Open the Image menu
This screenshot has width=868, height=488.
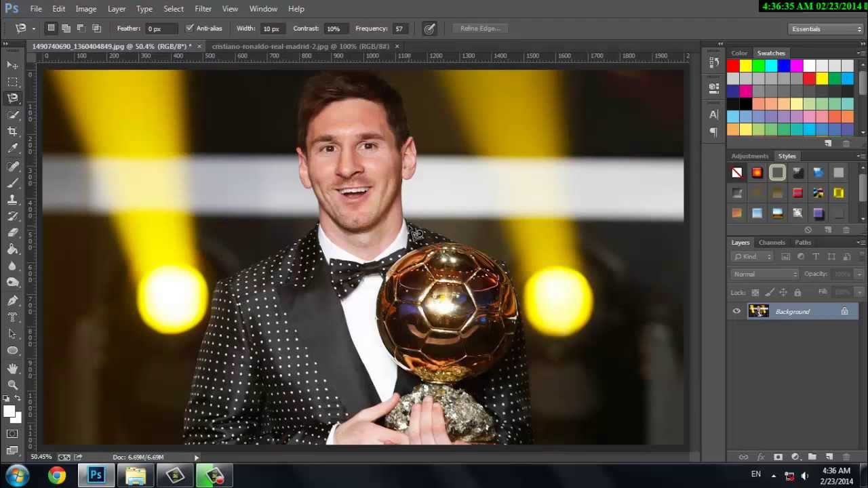click(85, 9)
